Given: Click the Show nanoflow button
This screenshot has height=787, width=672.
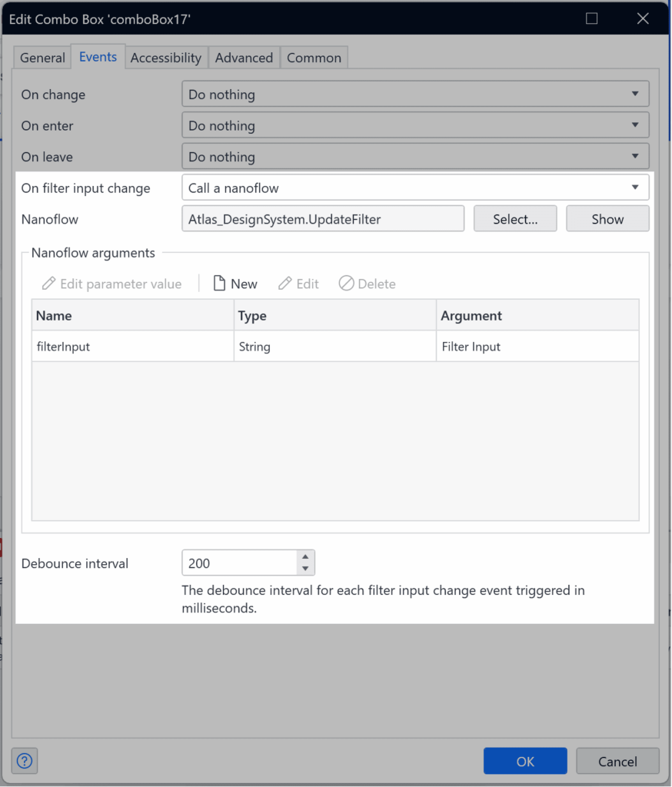Looking at the screenshot, I should (607, 219).
